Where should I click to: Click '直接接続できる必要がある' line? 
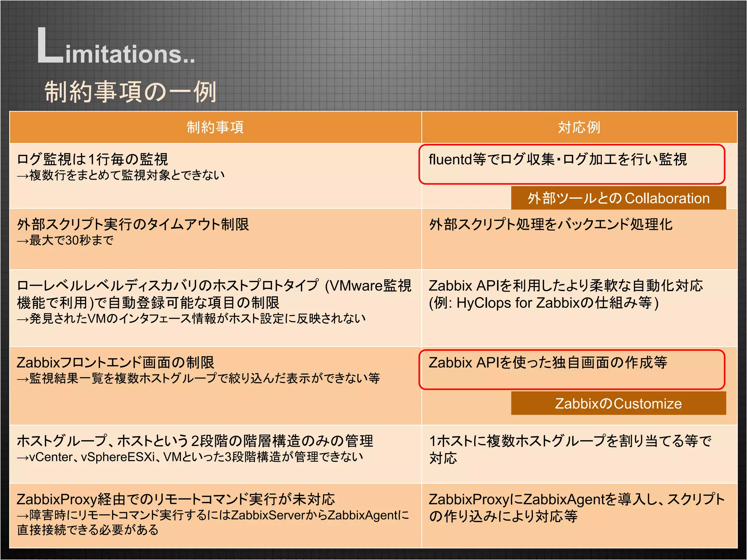click(x=88, y=530)
